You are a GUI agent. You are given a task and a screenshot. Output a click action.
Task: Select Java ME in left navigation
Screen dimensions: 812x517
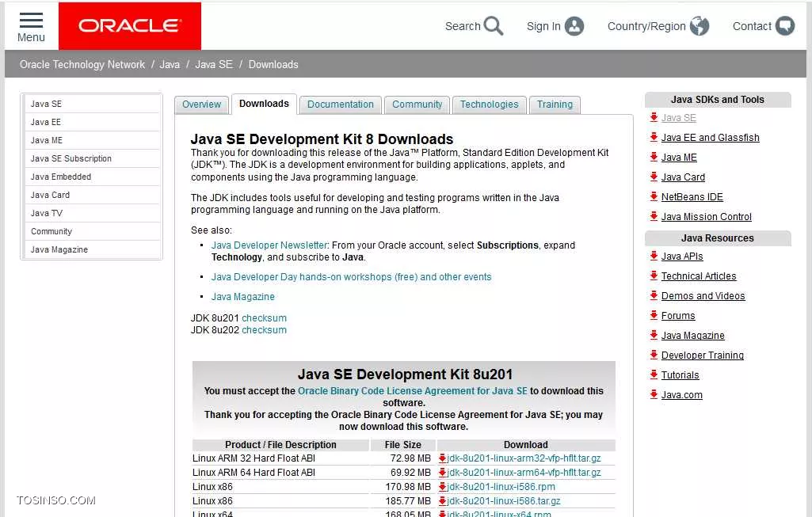92,140
